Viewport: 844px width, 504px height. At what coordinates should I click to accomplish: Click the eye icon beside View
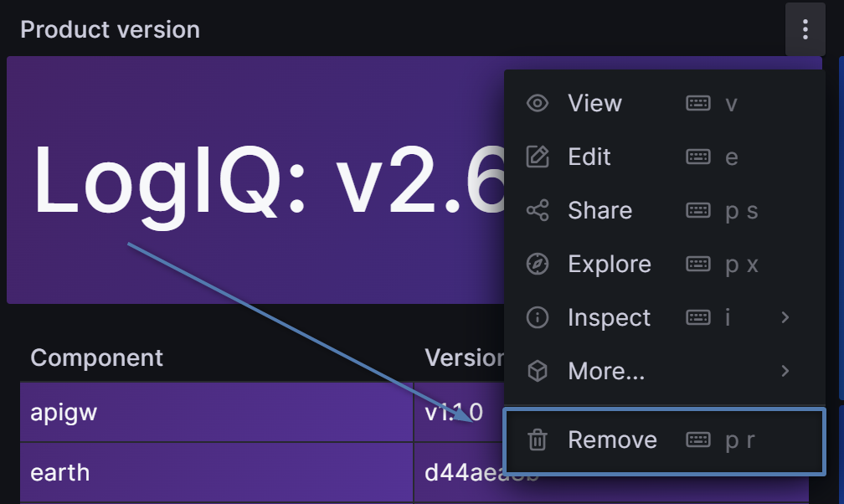pos(538,103)
